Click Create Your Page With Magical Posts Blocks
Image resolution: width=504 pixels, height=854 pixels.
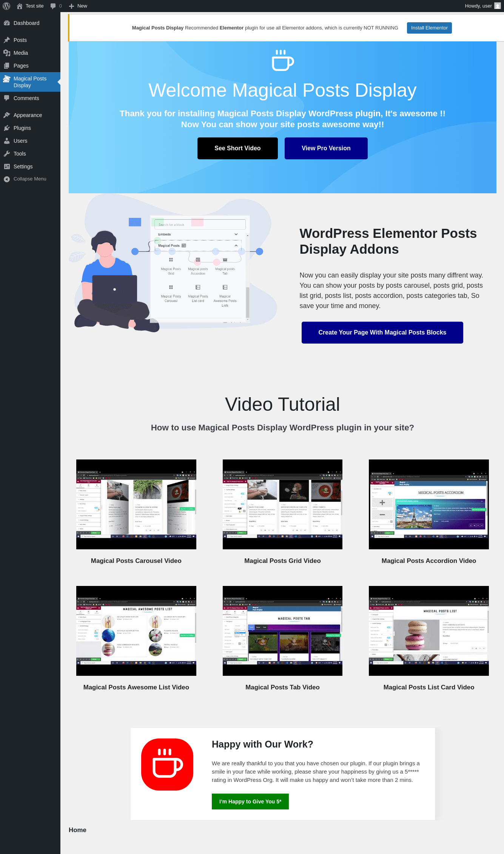[382, 333]
